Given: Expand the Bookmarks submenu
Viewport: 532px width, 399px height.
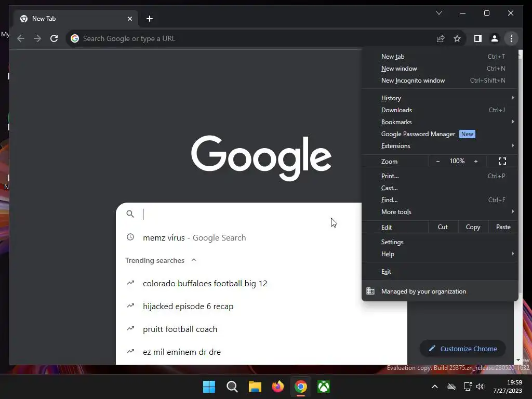Looking at the screenshot, I should coord(440,122).
